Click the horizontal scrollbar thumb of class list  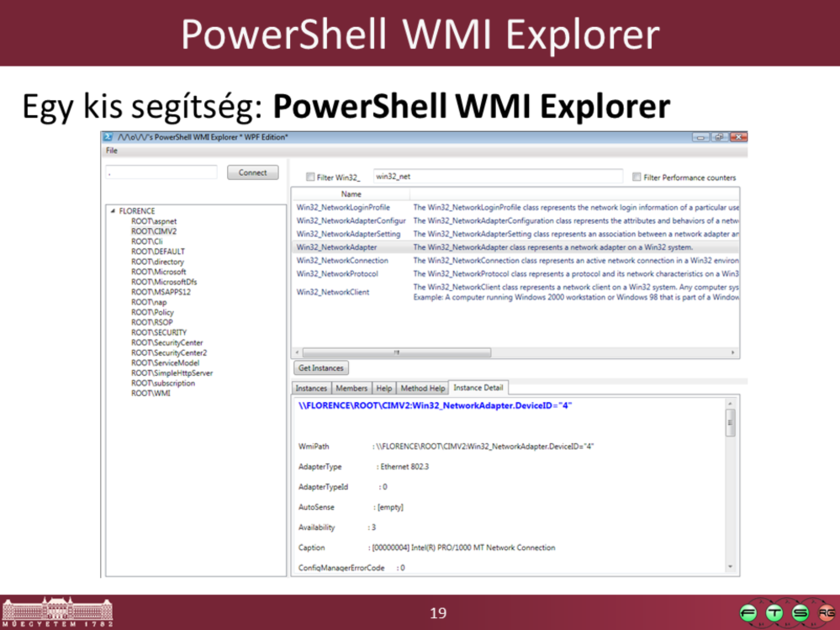(x=396, y=352)
